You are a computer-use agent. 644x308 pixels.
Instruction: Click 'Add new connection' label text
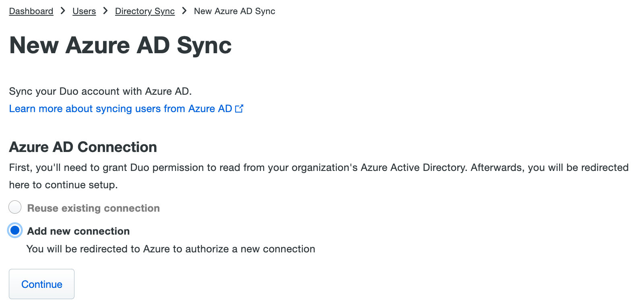pyautogui.click(x=78, y=231)
